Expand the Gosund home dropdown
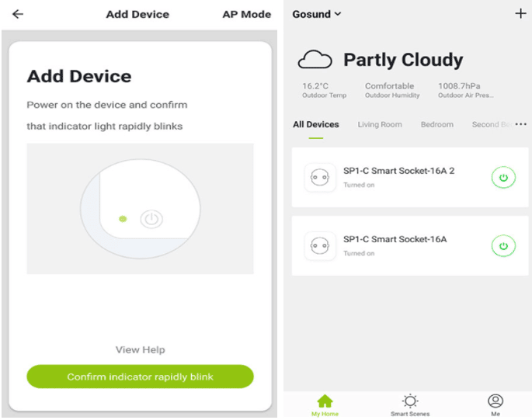This screenshot has width=532, height=420. pos(317,14)
